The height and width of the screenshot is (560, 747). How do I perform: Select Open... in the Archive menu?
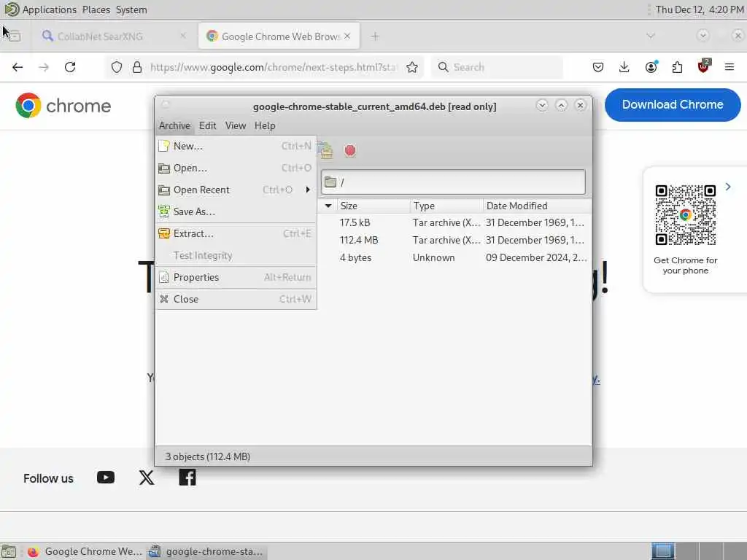coord(236,168)
